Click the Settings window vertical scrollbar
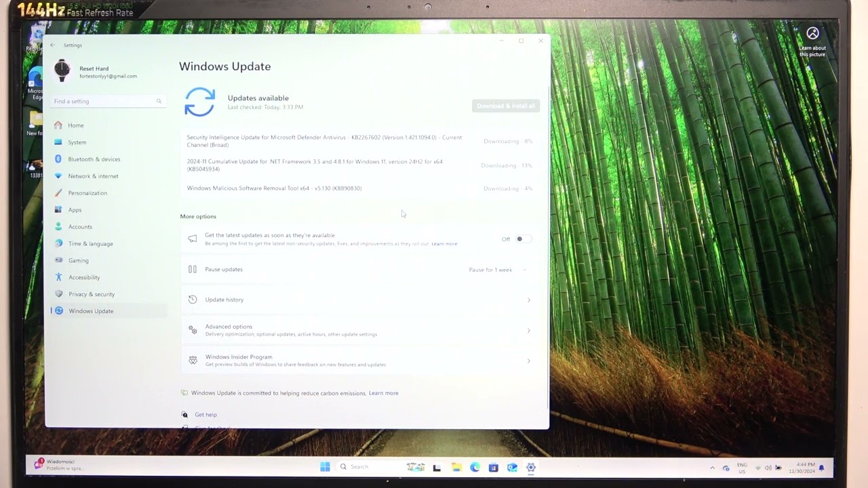Screen dimensions: 868x488 point(547,247)
